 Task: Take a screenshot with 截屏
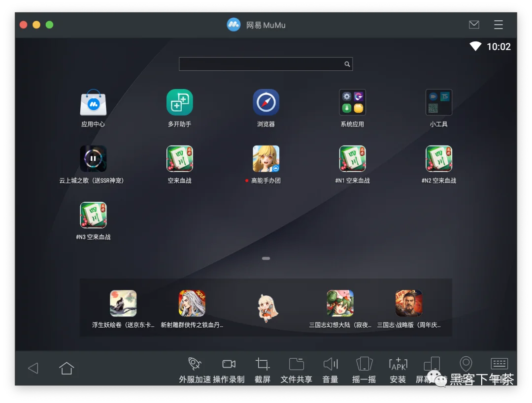263,370
